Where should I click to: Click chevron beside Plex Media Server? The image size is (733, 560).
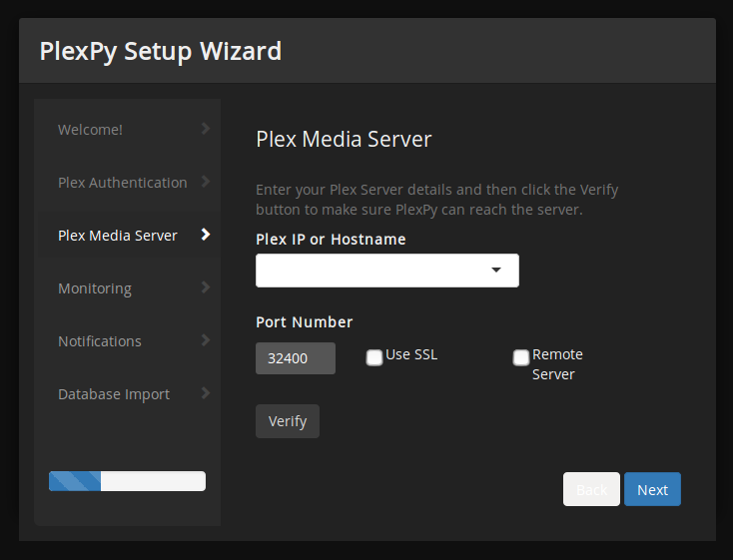206,235
